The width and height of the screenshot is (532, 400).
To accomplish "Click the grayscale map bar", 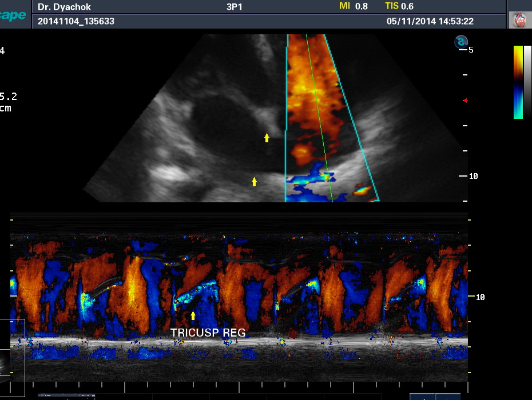I will pyautogui.click(x=527, y=82).
